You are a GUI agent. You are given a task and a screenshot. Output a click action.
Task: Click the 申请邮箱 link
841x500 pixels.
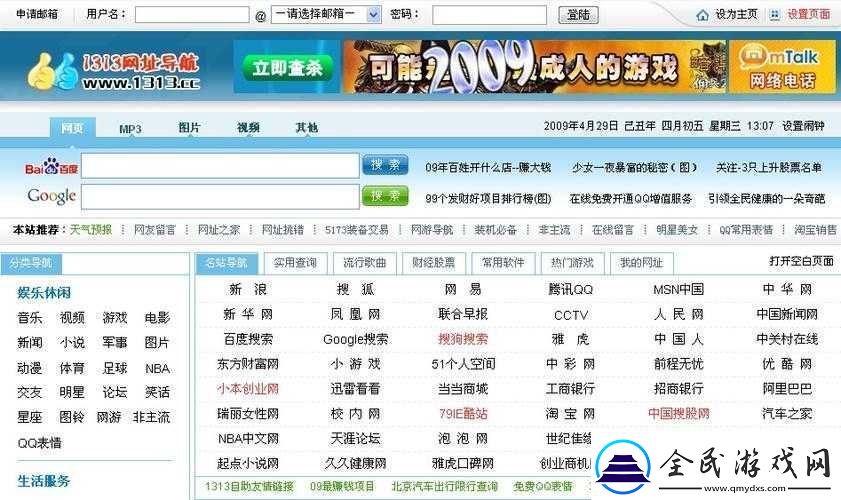click(x=36, y=14)
